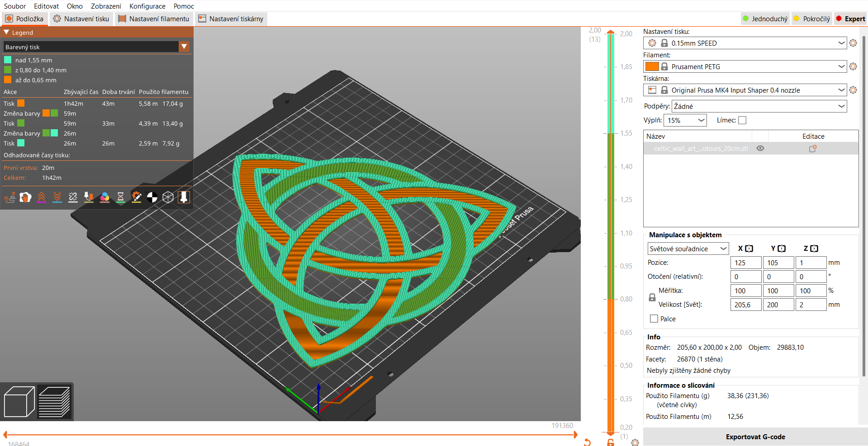Open the Konfigurace menu
This screenshot has height=446, width=868.
point(147,6)
